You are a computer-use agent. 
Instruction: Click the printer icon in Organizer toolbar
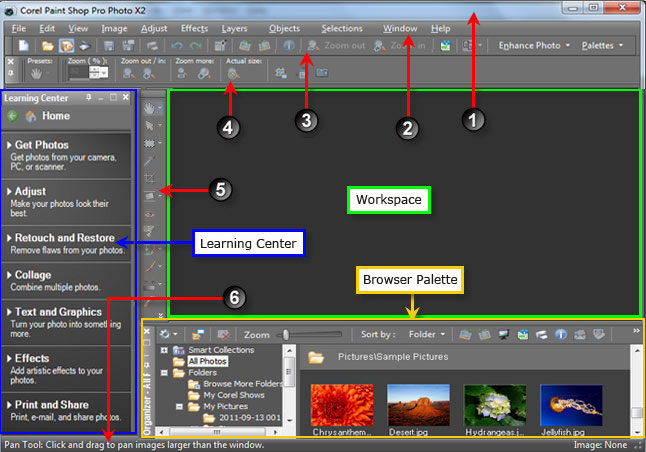pyautogui.click(x=542, y=335)
